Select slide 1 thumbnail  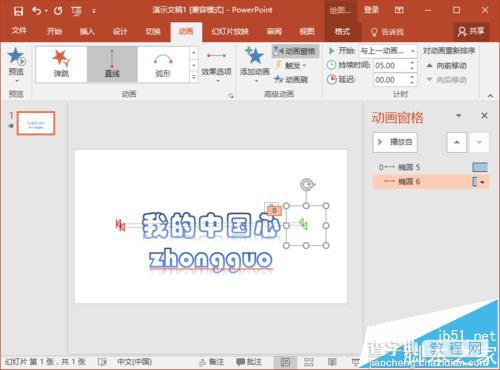[x=36, y=123]
